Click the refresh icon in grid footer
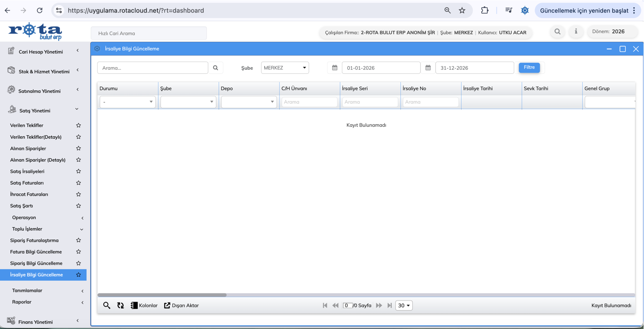The height and width of the screenshot is (329, 644). click(x=120, y=306)
